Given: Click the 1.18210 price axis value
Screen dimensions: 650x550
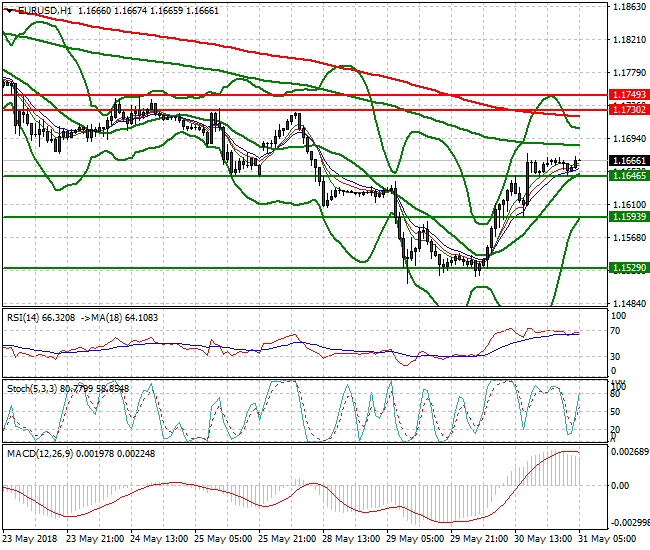Looking at the screenshot, I should pyautogui.click(x=629, y=40).
